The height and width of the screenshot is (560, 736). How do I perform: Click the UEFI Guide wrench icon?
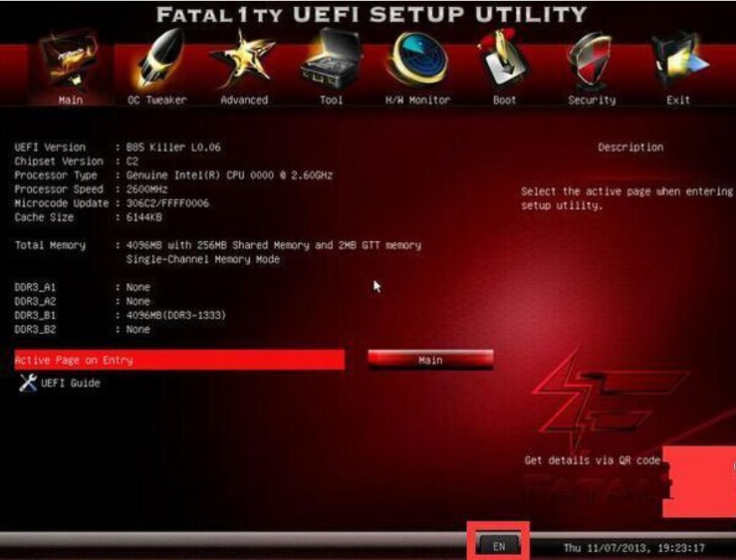coord(28,383)
